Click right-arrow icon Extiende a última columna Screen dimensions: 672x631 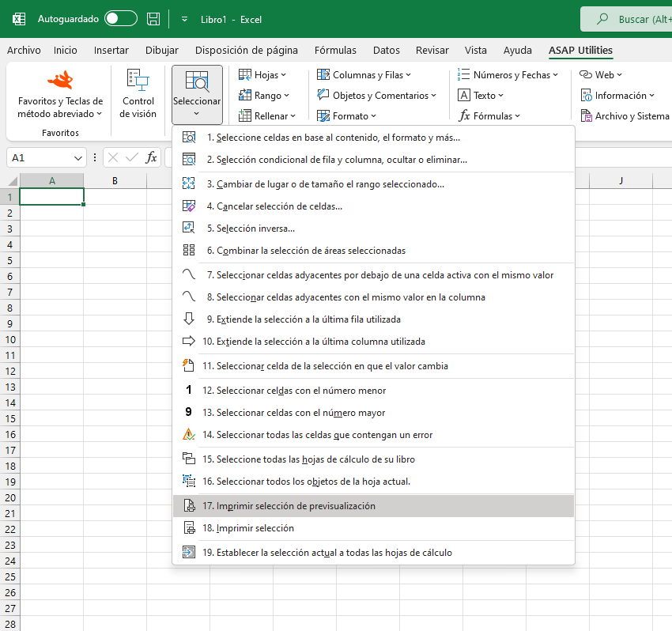[x=189, y=342]
